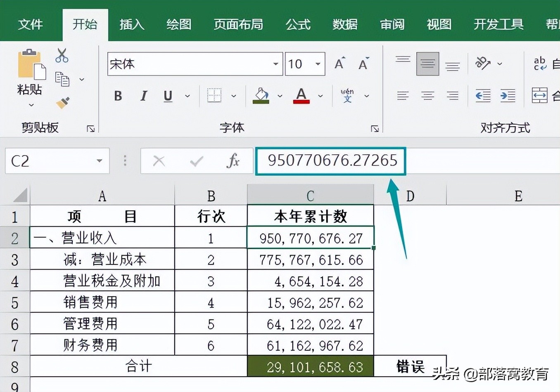This screenshot has height=392, width=560.
Task: Click the merge cells icon
Action: [540, 96]
